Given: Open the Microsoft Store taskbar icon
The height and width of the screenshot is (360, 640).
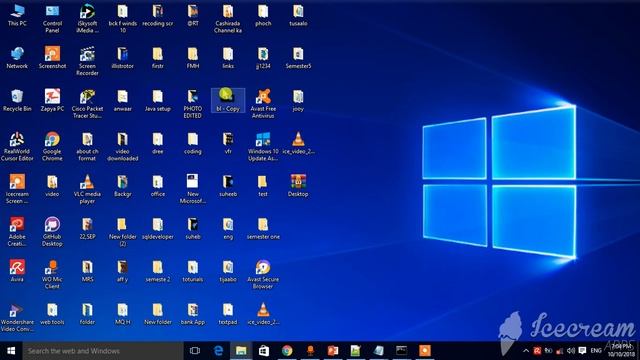Looking at the screenshot, I should (264, 351).
